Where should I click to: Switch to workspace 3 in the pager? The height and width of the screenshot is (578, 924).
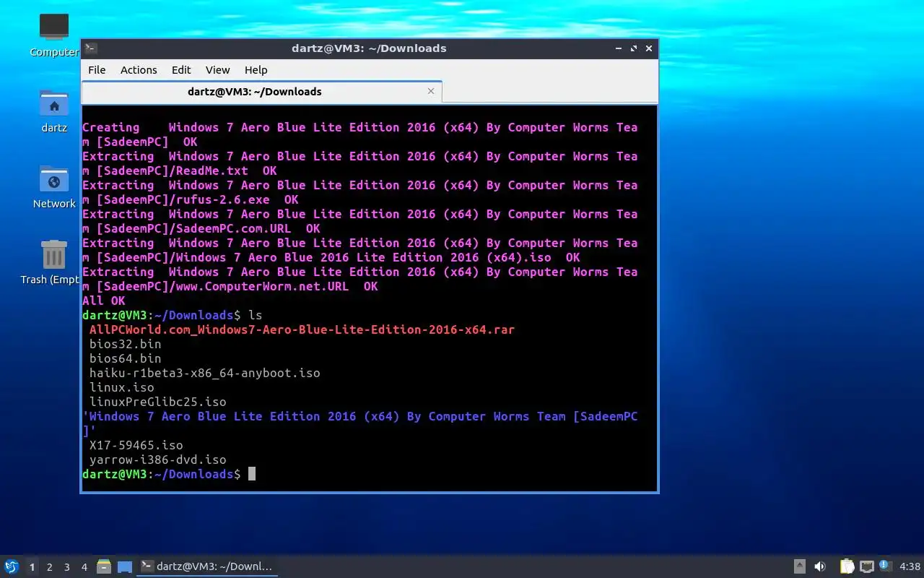66,567
